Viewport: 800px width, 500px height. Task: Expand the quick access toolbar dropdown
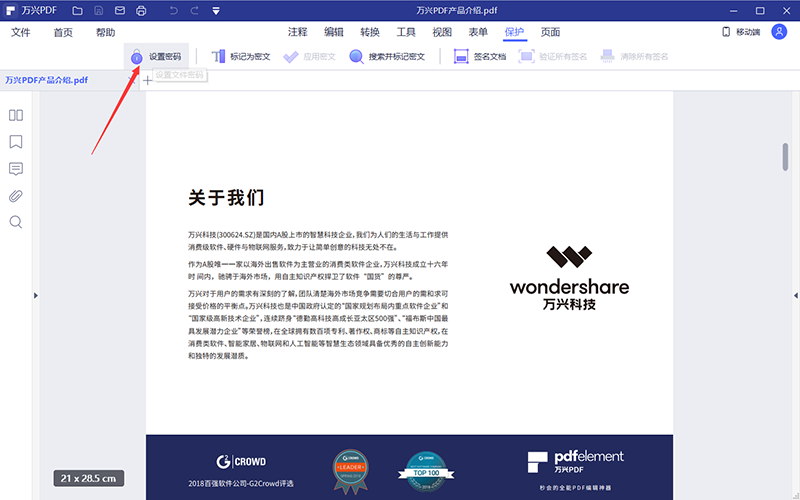[x=216, y=11]
